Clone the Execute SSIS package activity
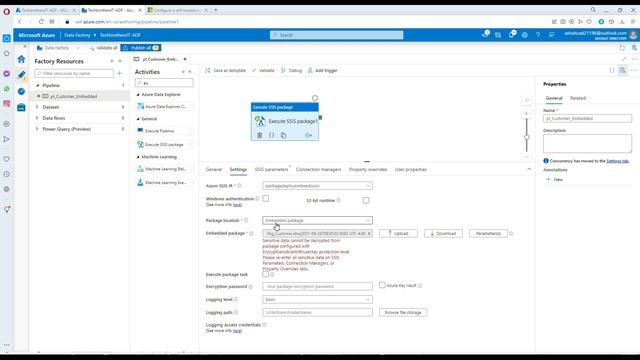Screen dimensions: 640x360 pos(283,135)
